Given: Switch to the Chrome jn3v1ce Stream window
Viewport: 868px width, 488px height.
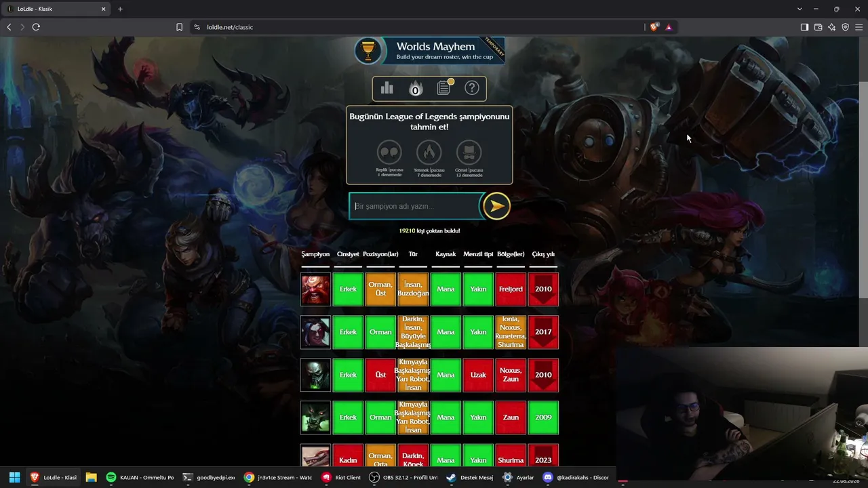Looking at the screenshot, I should click(279, 477).
